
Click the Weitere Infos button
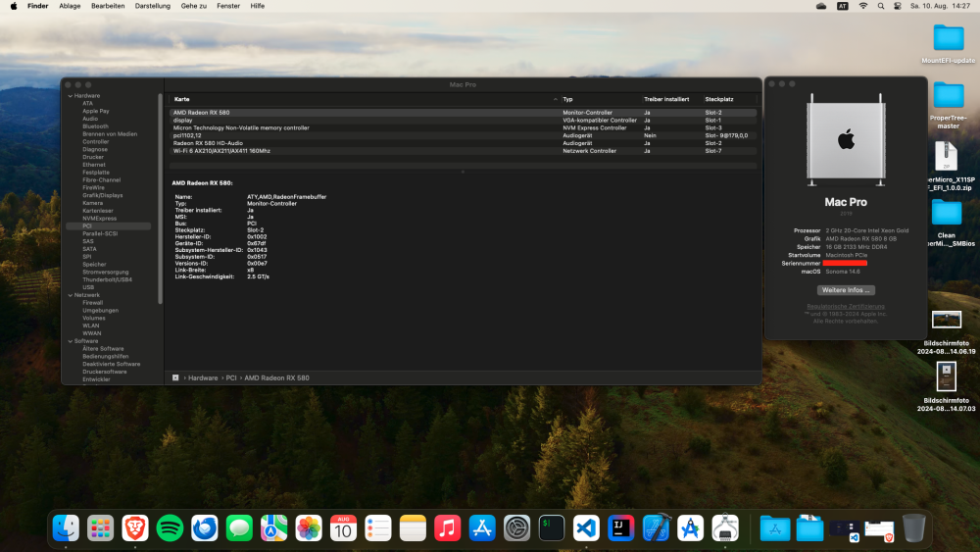click(x=846, y=290)
